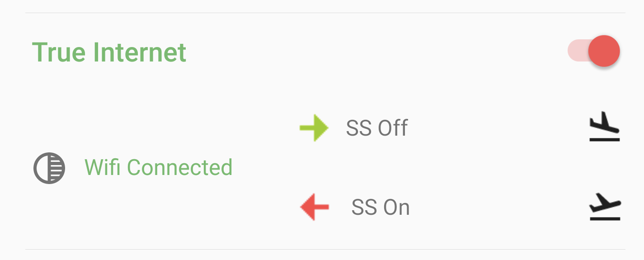Tap the circle icon beside Wifi Connected
The width and height of the screenshot is (644, 260).
[49, 168]
